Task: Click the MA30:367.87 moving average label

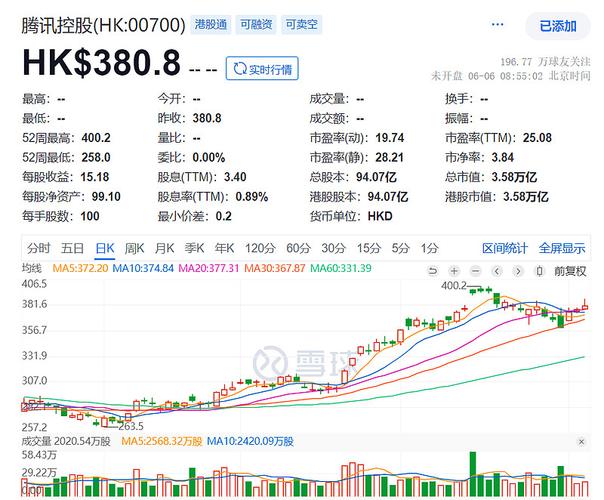Action: tap(275, 268)
